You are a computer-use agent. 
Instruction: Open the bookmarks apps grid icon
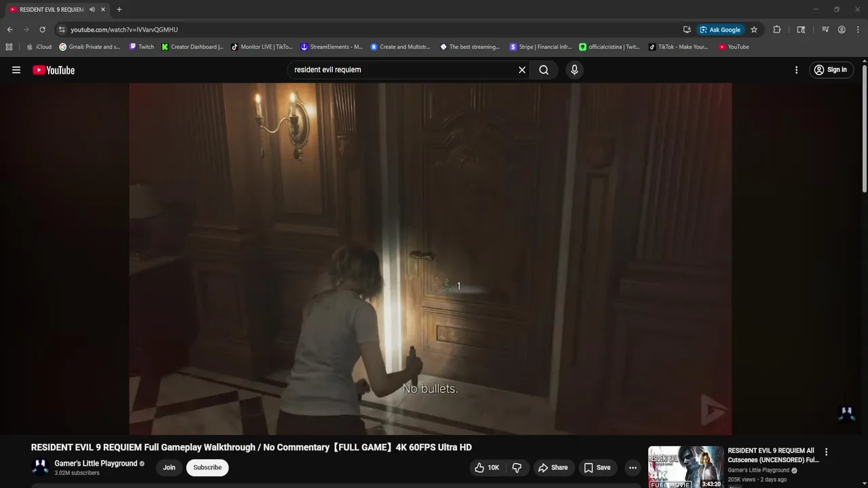pos(9,47)
